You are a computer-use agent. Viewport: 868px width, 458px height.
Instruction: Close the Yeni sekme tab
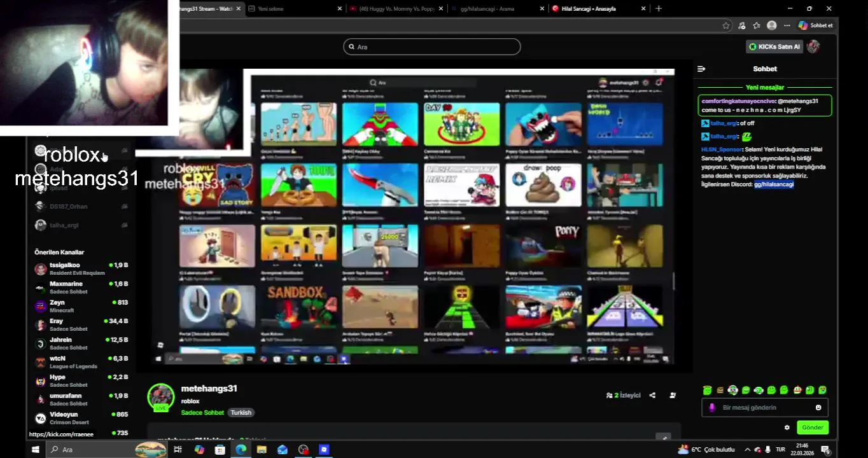[x=340, y=8]
